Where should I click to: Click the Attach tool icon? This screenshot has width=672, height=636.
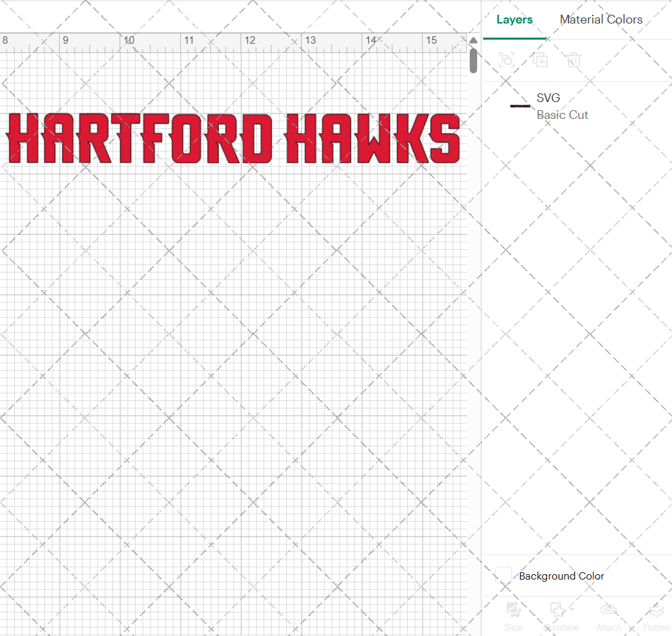[x=609, y=610]
